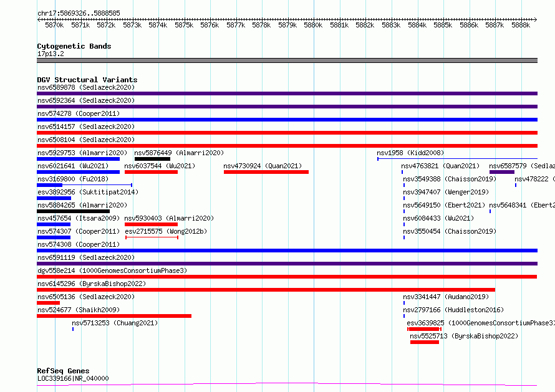The width and height of the screenshot is (555, 392).
Task: Select the RefSeq Genes track title
Action: click(x=63, y=371)
